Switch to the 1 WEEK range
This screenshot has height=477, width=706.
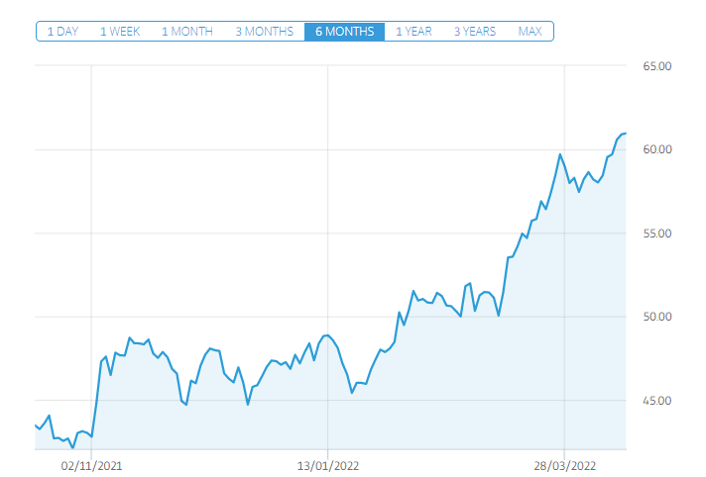coord(119,31)
